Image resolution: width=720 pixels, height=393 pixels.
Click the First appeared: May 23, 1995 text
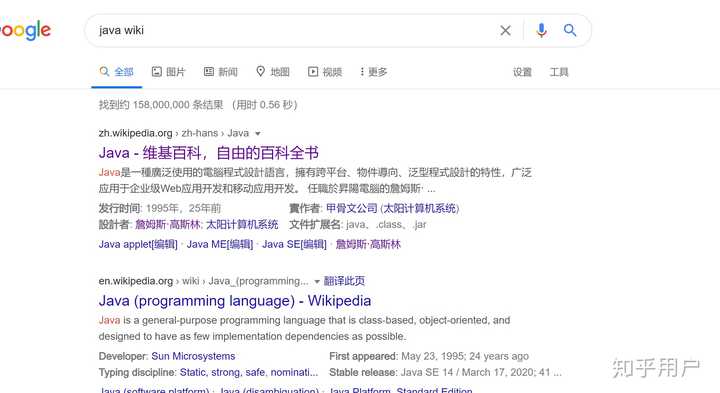pos(429,356)
